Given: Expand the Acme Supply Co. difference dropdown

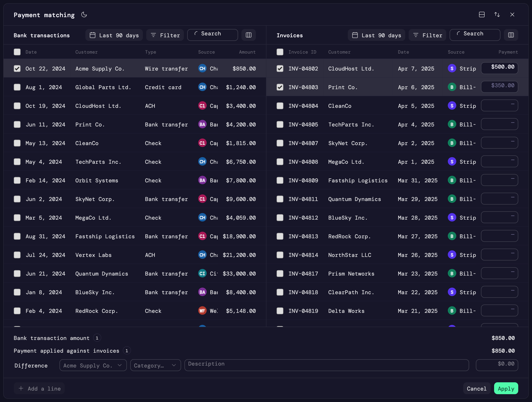Looking at the screenshot, I should (93, 365).
